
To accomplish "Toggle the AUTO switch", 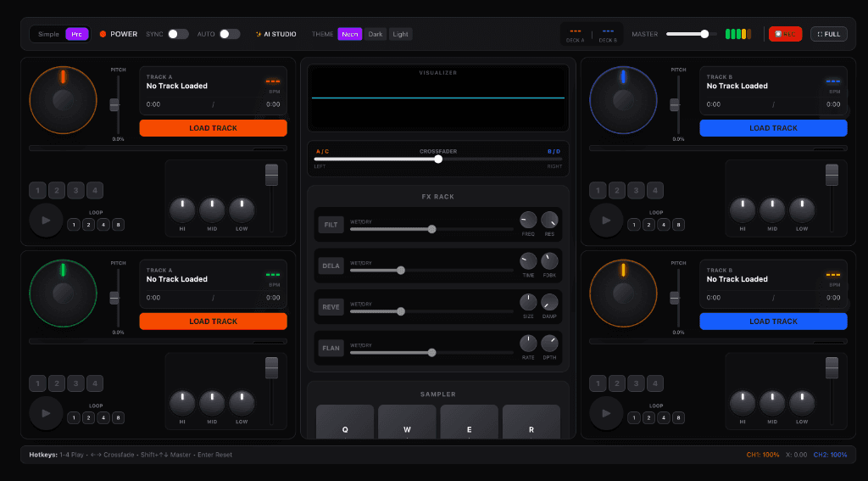I will tap(230, 34).
